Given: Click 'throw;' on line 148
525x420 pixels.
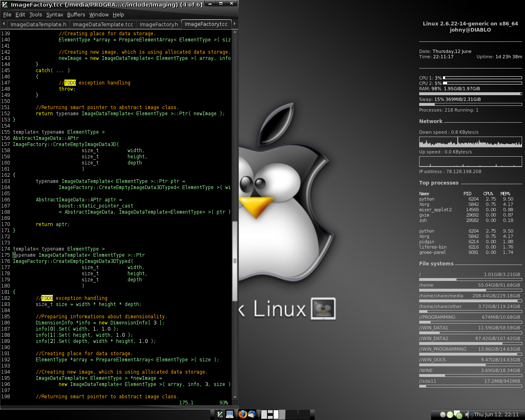Looking at the screenshot, I should pyautogui.click(x=67, y=89).
